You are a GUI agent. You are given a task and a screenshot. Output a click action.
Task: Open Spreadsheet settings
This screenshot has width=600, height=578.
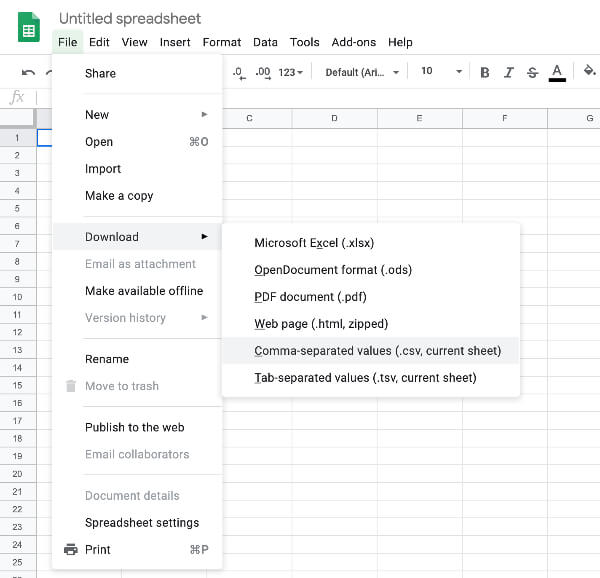coord(137,523)
